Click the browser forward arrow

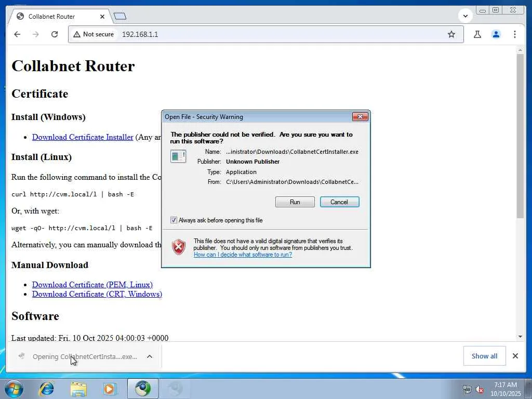[x=36, y=34]
